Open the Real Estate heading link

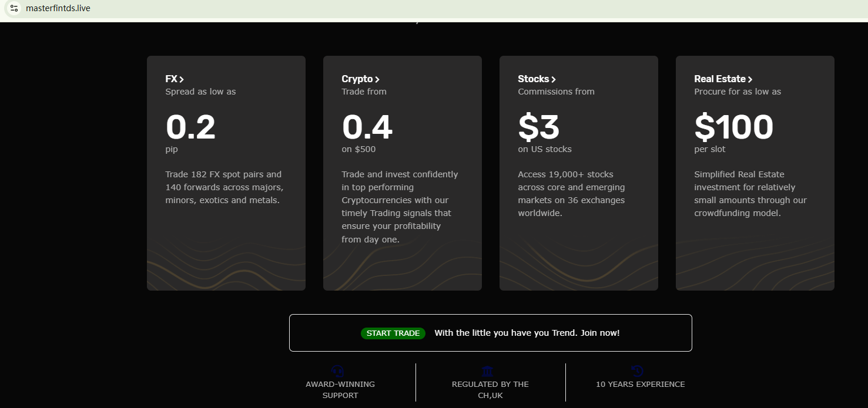719,79
